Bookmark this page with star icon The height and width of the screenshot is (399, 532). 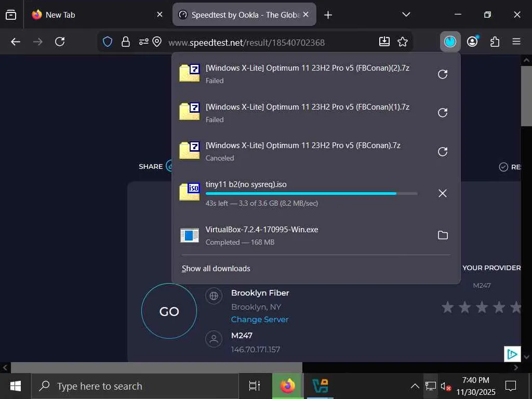point(403,42)
